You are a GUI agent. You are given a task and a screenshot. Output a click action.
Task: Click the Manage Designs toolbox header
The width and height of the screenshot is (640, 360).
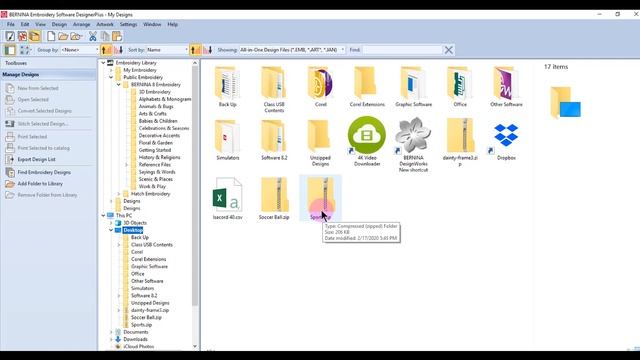48,75
